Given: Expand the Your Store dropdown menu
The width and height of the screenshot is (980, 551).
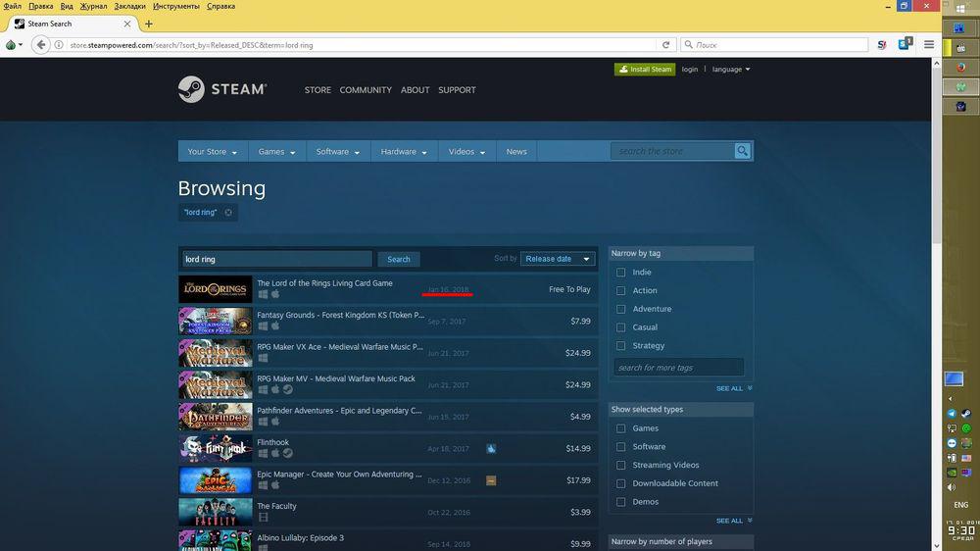Looking at the screenshot, I should click(x=213, y=152).
